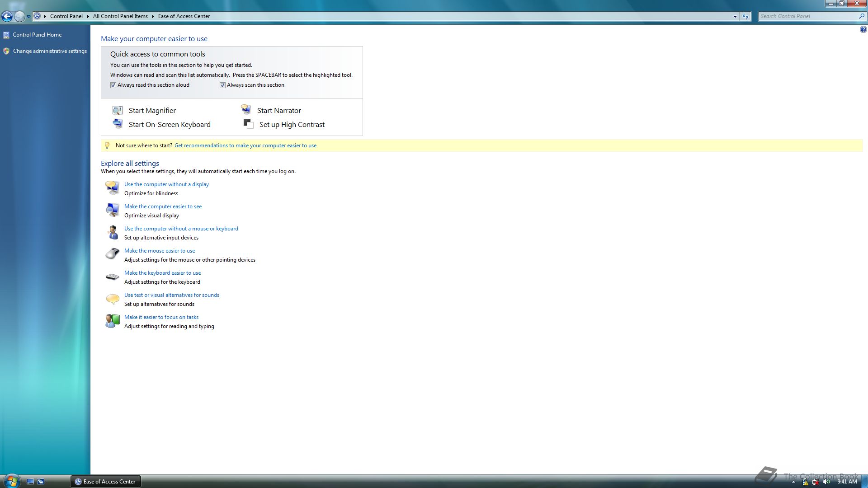
Task: Expand the address bar history dropdown
Action: (x=735, y=16)
